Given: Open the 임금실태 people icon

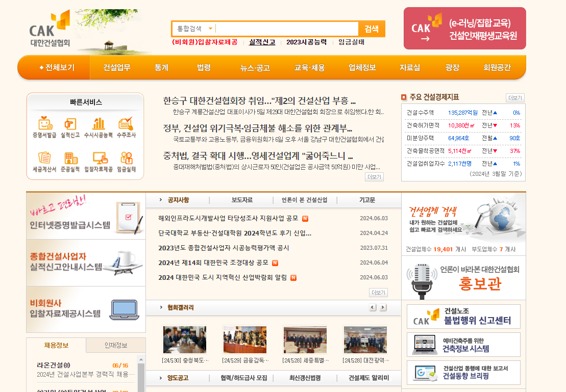Looking at the screenshot, I should 126,162.
